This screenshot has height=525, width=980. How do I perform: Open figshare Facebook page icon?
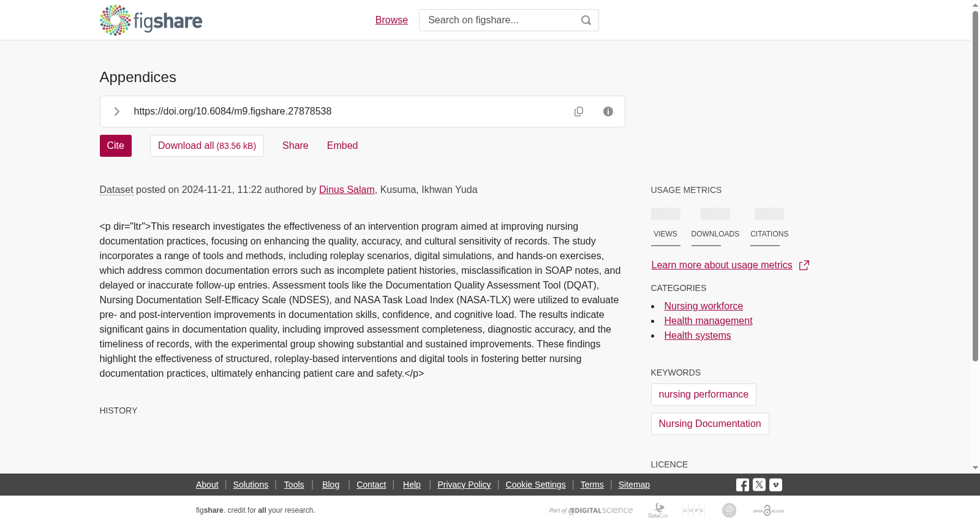click(x=742, y=485)
